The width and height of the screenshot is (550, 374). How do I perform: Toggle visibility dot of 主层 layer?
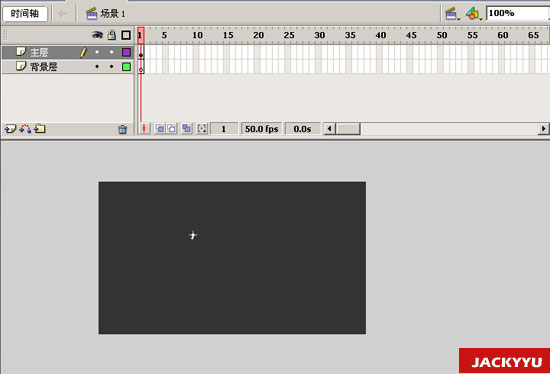click(97, 52)
